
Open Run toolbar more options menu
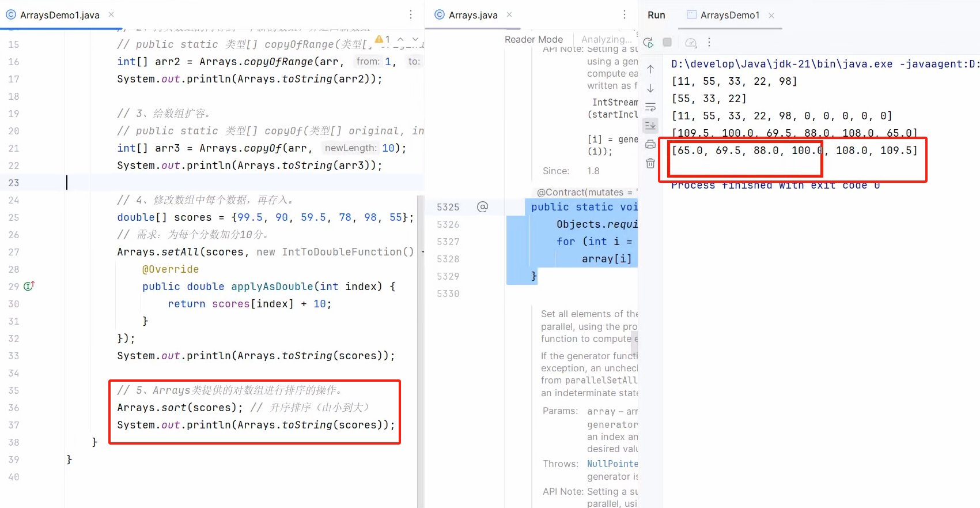point(709,42)
